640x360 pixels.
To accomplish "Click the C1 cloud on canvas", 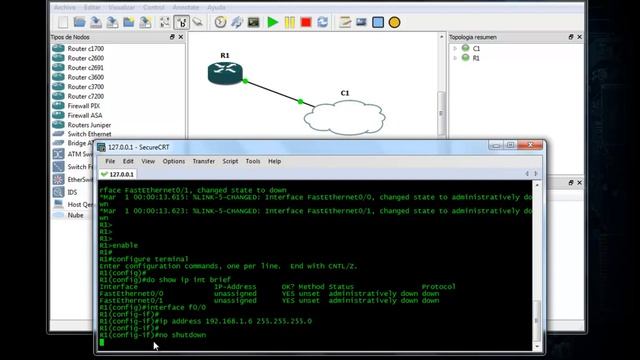I will 344,118.
